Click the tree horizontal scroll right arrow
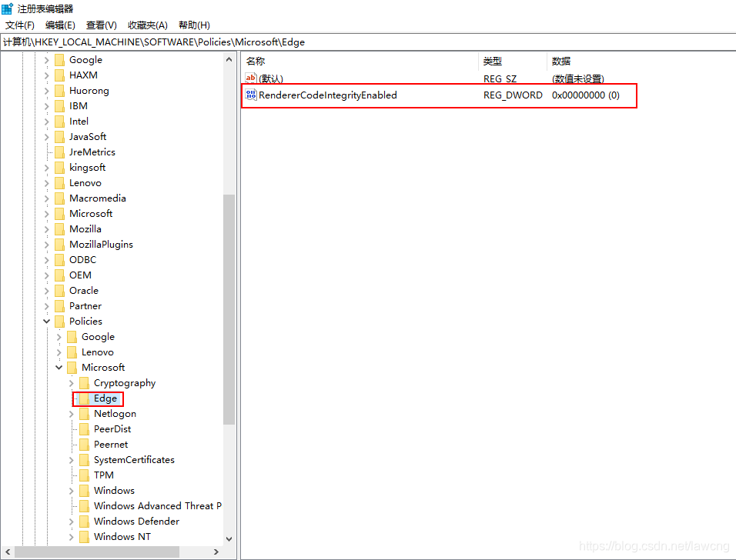736x560 pixels. coord(216,552)
